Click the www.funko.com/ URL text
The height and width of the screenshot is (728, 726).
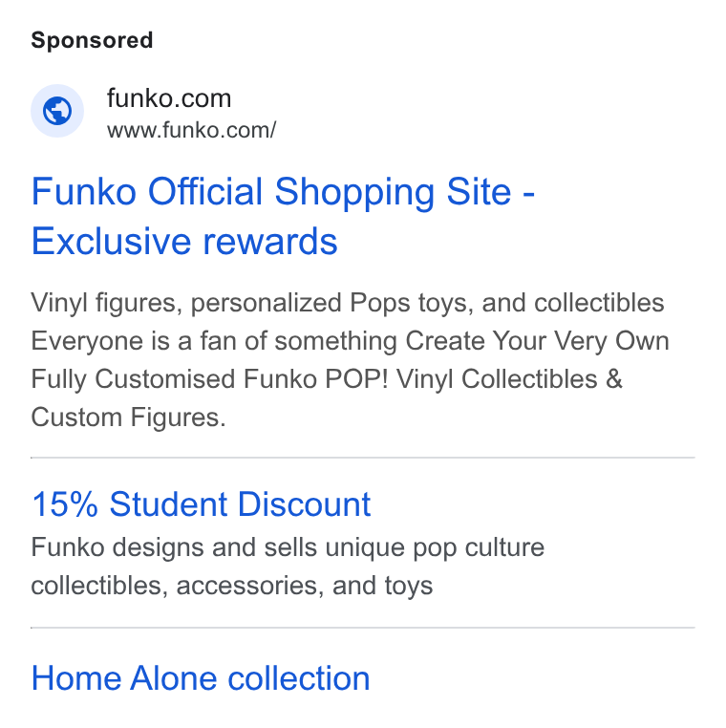[x=192, y=130]
